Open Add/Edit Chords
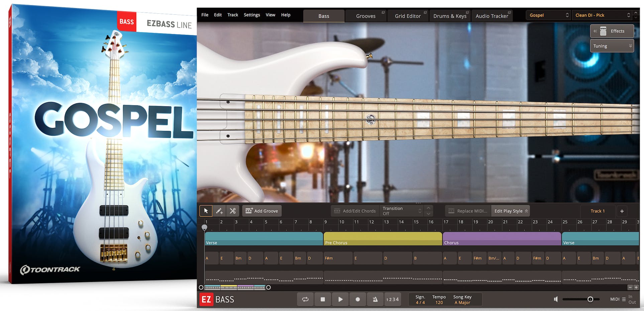Image resolution: width=644 pixels, height=311 pixels. point(355,211)
